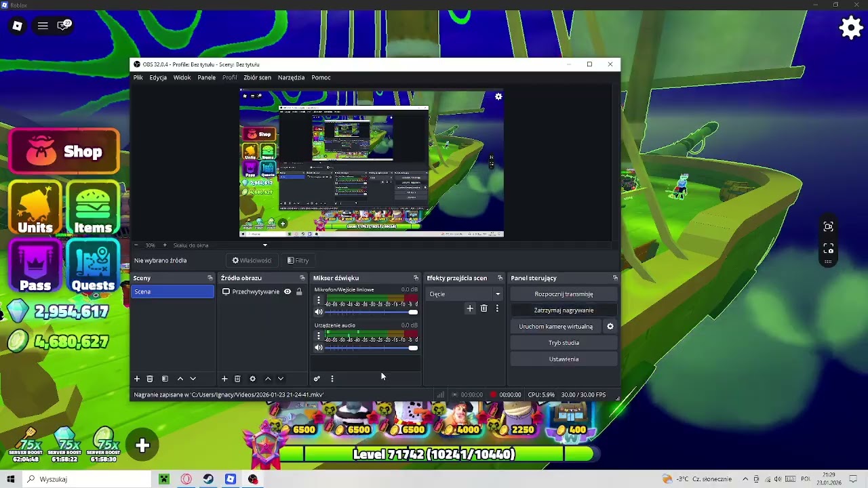
Task: Open scene filters icon in Sceny toolbar
Action: pos(165,379)
